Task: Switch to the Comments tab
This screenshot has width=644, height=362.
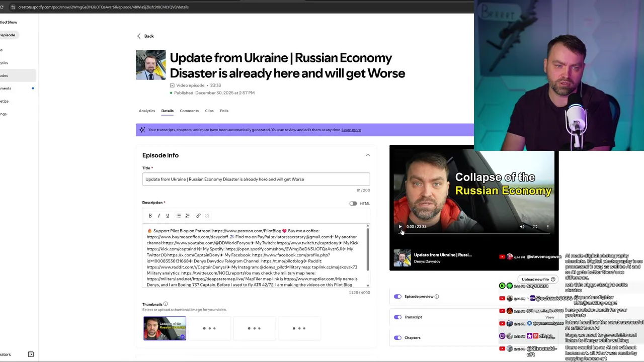Action: [x=189, y=111]
